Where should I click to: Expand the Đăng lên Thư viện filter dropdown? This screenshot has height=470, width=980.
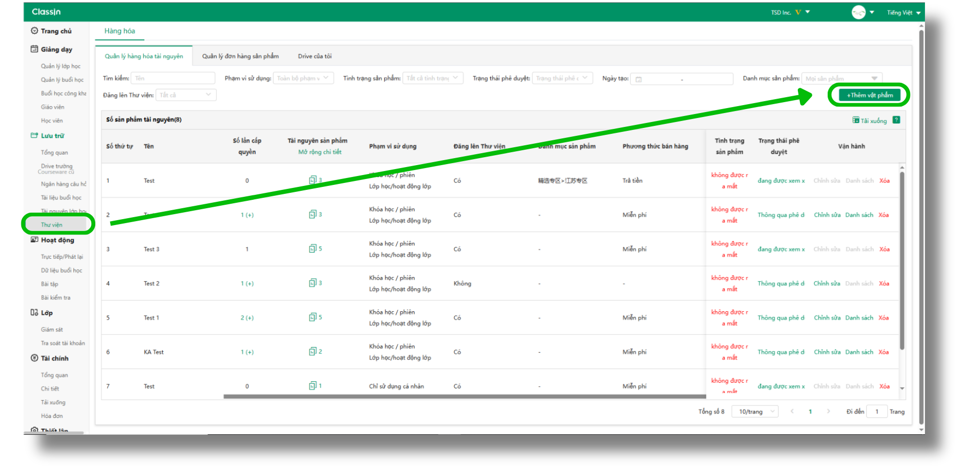(186, 95)
